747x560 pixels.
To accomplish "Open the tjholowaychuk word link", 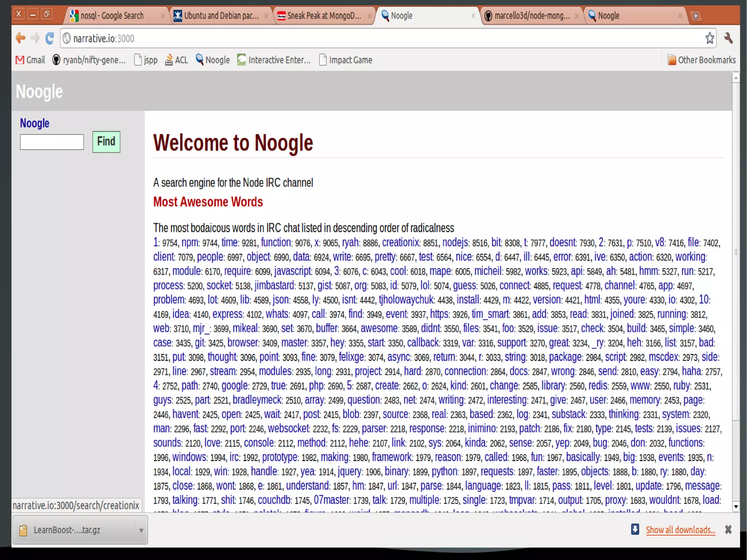I will pyautogui.click(x=406, y=300).
